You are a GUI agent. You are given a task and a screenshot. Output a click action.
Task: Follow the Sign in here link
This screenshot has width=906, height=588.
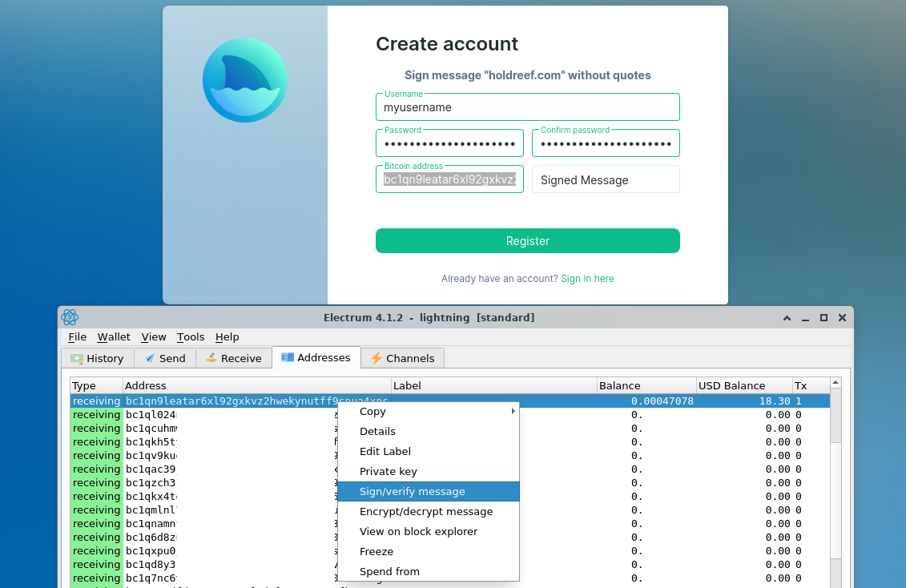coord(587,279)
